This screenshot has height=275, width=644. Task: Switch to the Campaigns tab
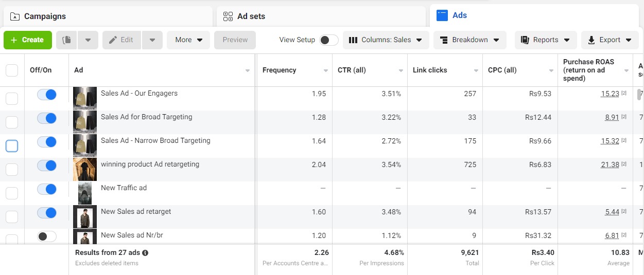coord(45,16)
